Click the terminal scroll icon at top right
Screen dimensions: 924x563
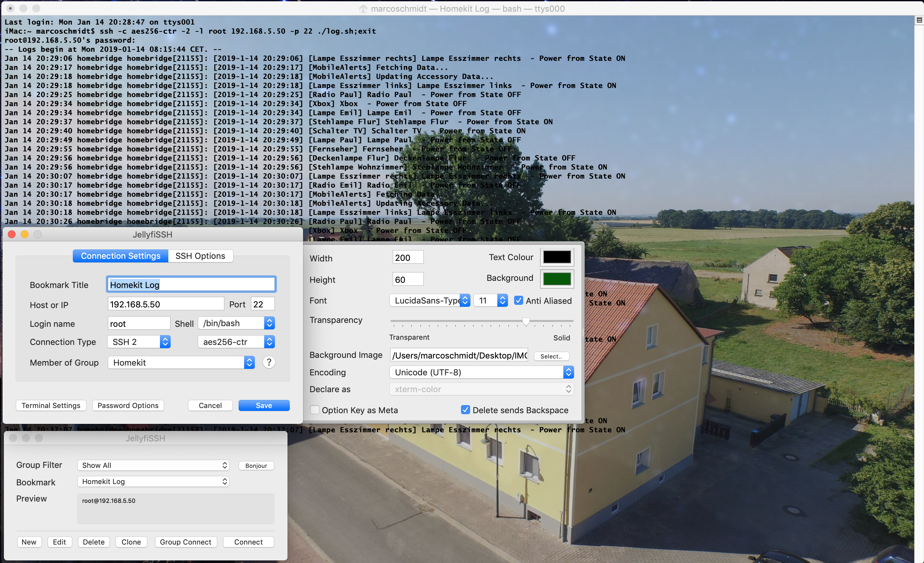point(919,20)
